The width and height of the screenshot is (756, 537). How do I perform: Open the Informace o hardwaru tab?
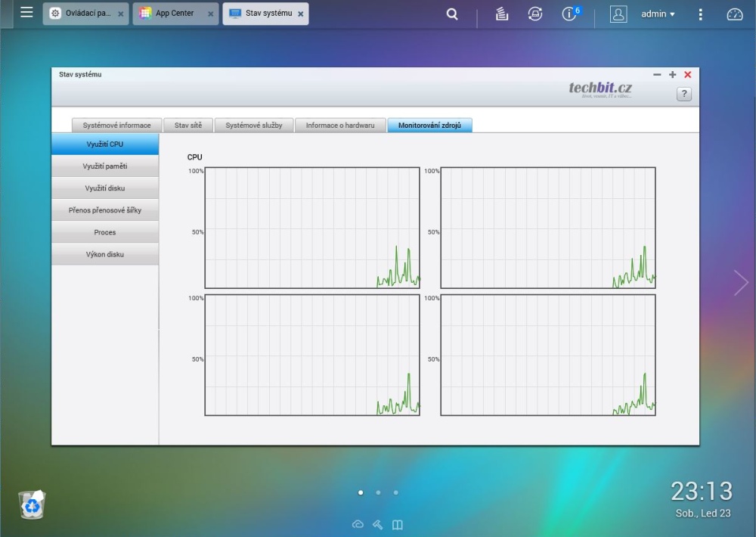340,126
